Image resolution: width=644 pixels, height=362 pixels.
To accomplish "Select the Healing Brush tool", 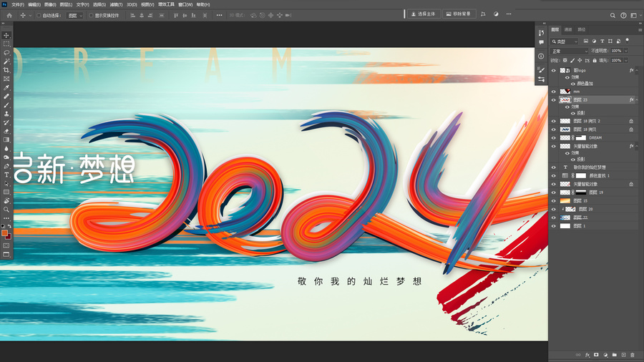I will (x=6, y=97).
